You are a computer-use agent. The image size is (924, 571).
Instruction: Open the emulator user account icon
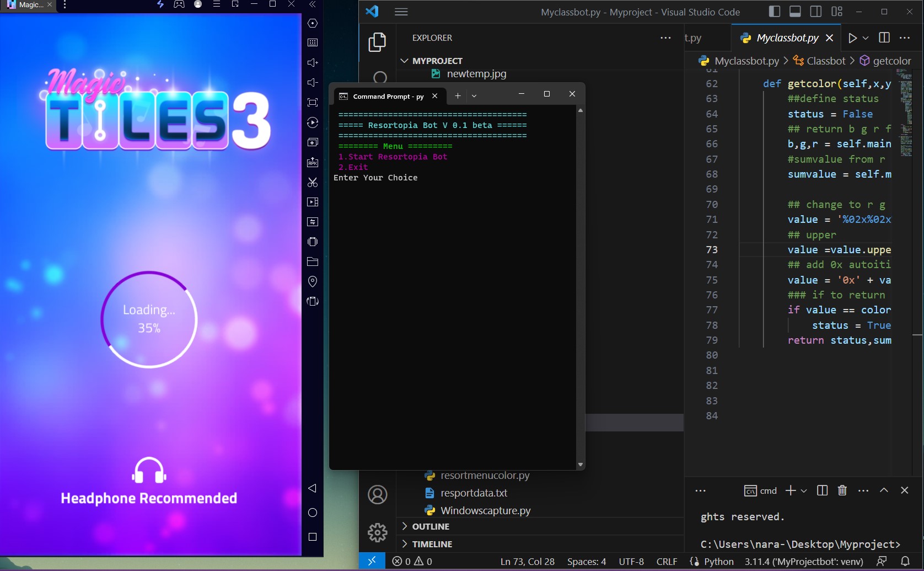(198, 4)
